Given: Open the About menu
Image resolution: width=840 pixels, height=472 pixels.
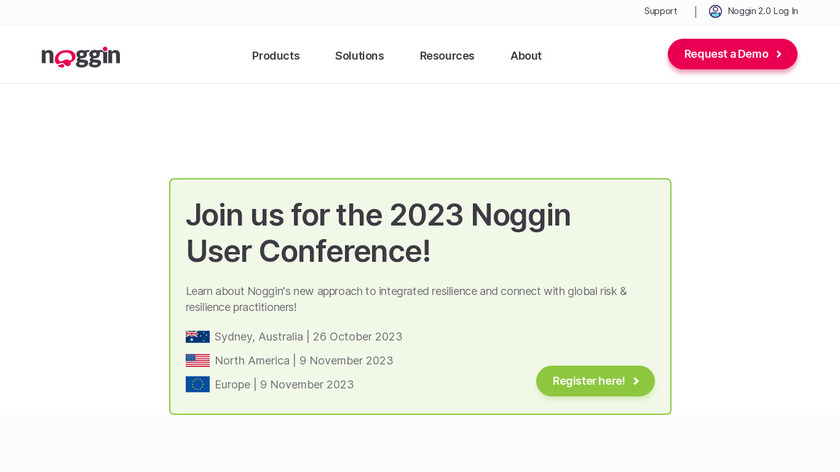Looking at the screenshot, I should pyautogui.click(x=526, y=56).
